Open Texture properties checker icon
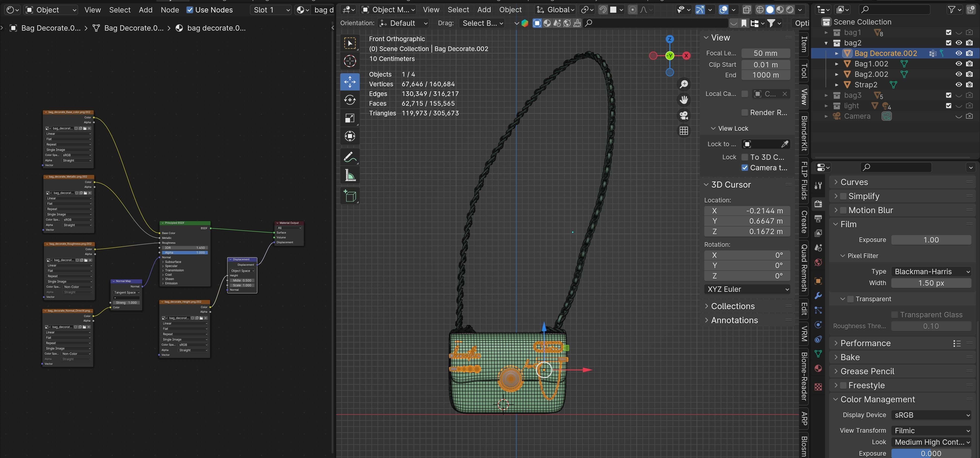 [818, 387]
